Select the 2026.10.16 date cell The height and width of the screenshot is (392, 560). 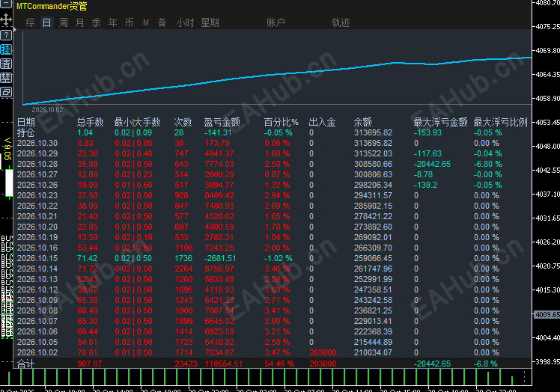click(x=37, y=248)
